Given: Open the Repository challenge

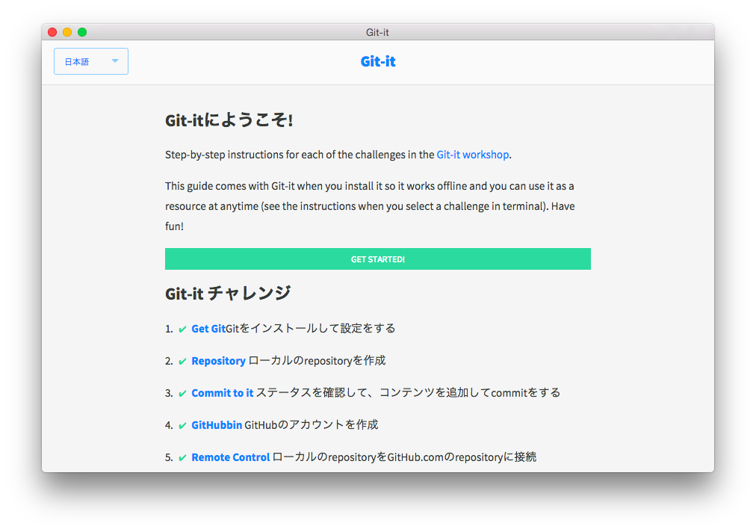Looking at the screenshot, I should point(218,360).
